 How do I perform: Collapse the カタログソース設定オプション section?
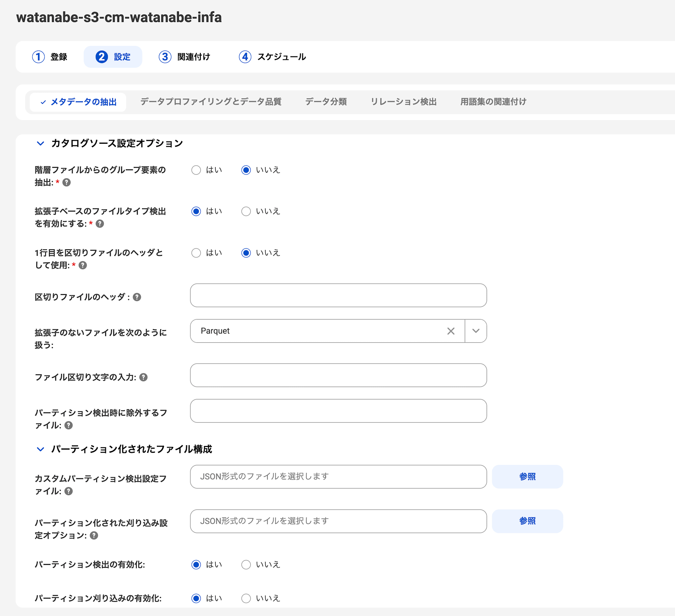(x=40, y=143)
